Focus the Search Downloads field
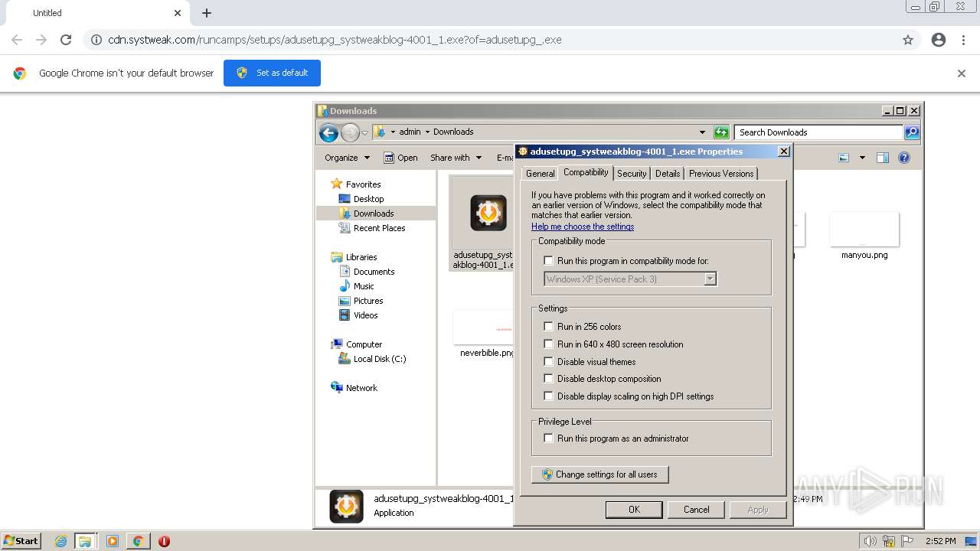This screenshot has height=551, width=980. [818, 132]
